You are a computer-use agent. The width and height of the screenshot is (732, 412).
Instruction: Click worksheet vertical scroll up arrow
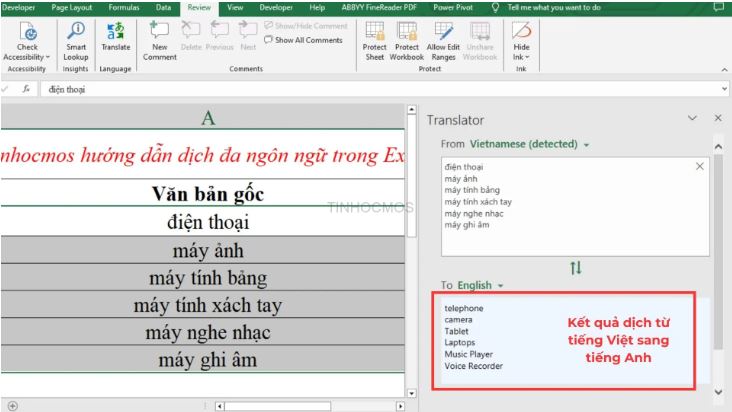click(411, 110)
